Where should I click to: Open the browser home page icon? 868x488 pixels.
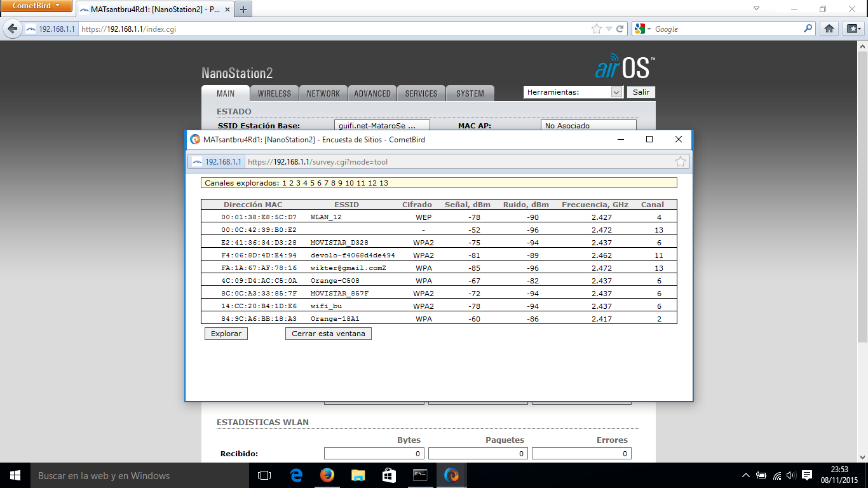click(829, 29)
